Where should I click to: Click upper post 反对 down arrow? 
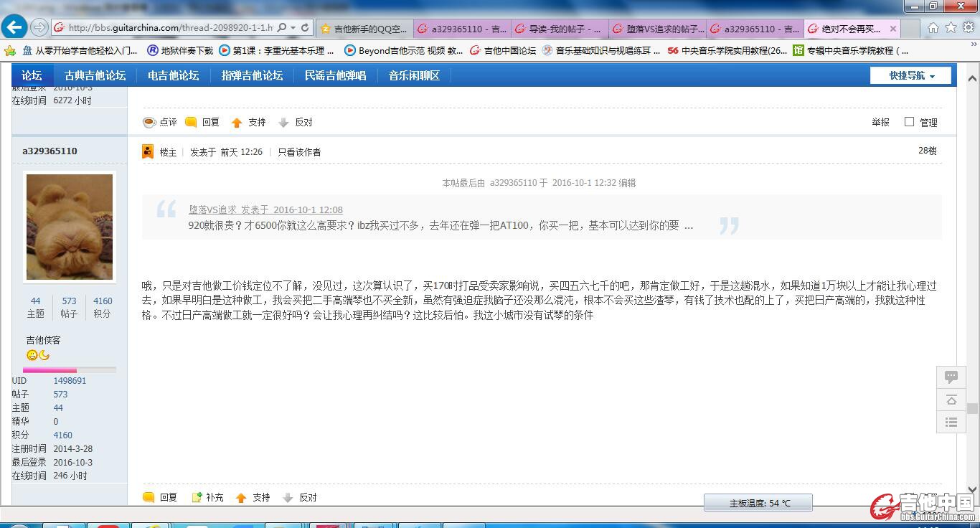point(283,123)
